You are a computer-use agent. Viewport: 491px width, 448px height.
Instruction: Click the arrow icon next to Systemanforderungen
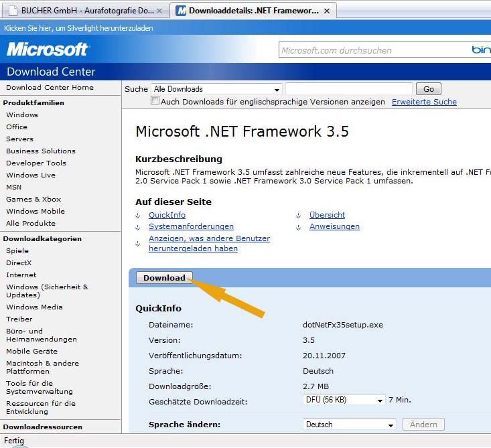point(138,228)
